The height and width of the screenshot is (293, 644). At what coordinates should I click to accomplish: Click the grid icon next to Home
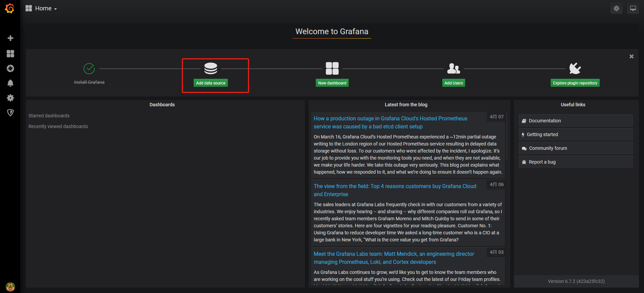tap(29, 8)
